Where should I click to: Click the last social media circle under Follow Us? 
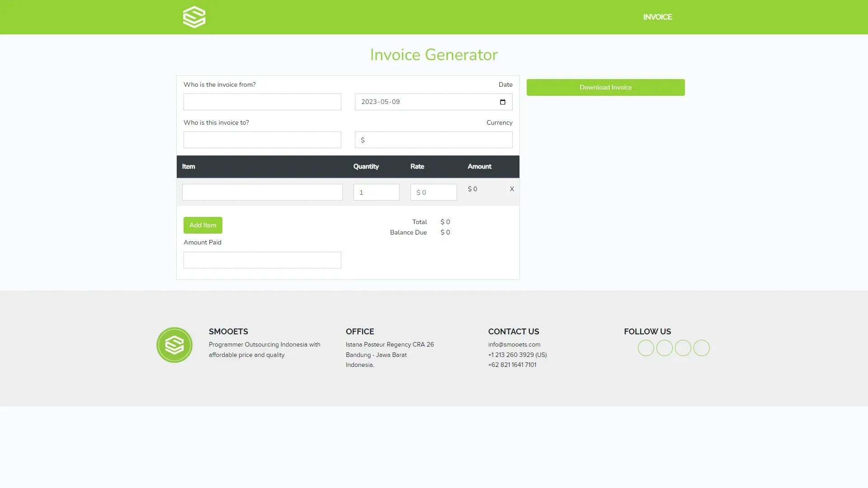[701, 348]
